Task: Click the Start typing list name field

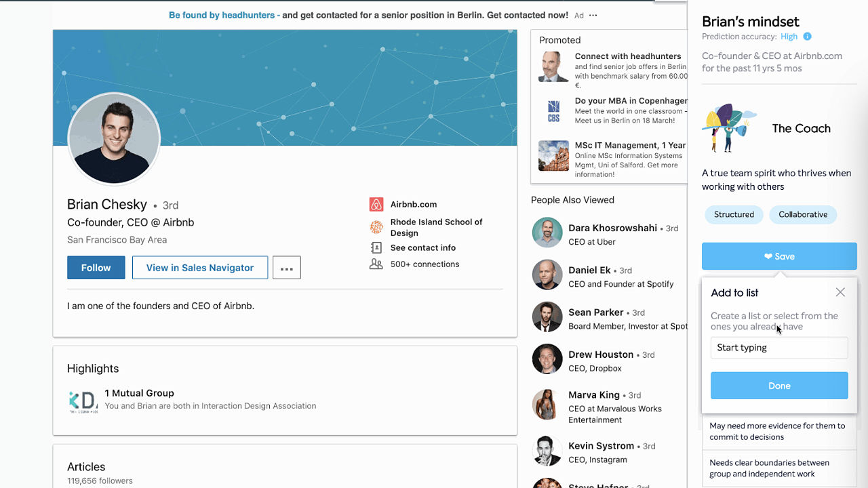Action: click(778, 347)
